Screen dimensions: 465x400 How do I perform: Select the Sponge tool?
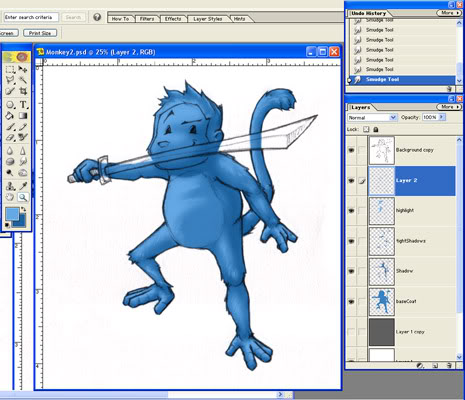(10, 161)
